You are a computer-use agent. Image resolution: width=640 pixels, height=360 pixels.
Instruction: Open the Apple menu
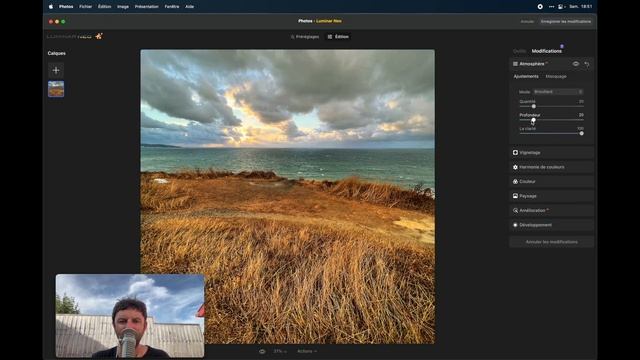[x=51, y=7]
